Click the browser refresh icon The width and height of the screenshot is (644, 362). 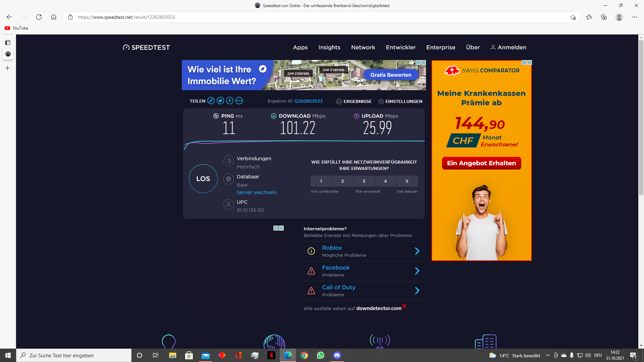[39, 17]
